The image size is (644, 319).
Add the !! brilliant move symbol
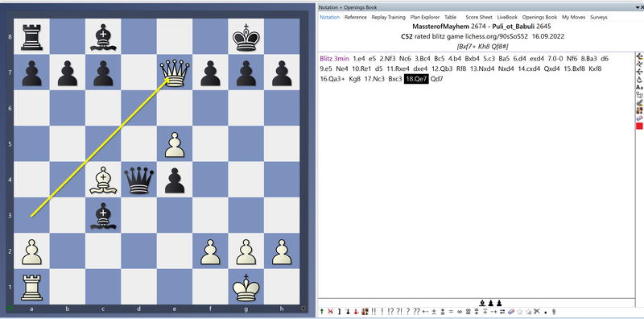click(374, 312)
